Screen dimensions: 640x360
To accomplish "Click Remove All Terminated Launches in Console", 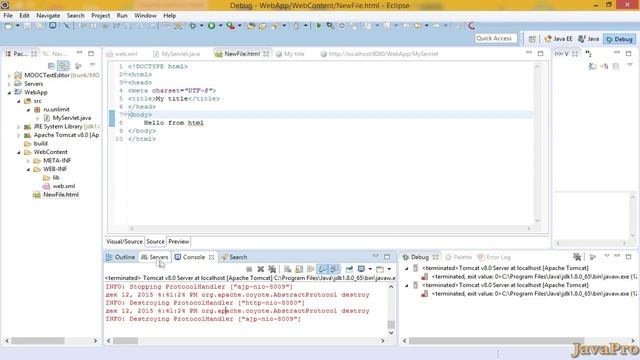I will pyautogui.click(x=272, y=269).
